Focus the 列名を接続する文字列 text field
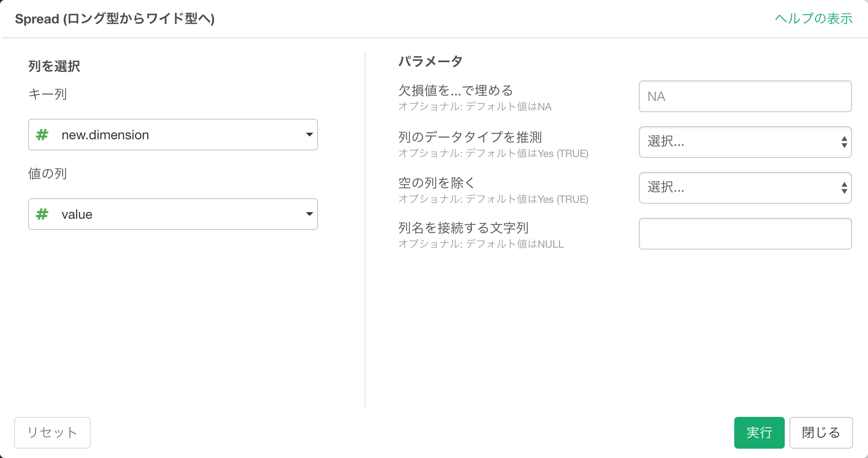Viewport: 868px width, 458px height. point(745,234)
